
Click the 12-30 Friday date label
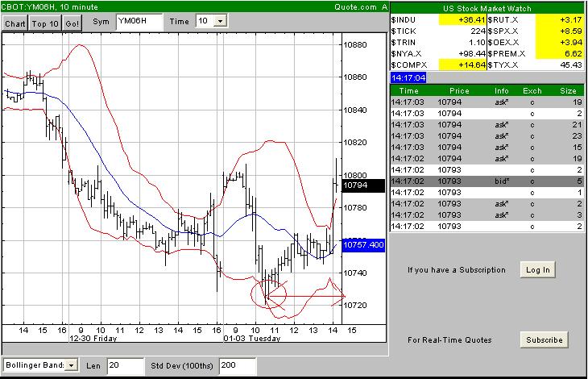pyautogui.click(x=93, y=339)
